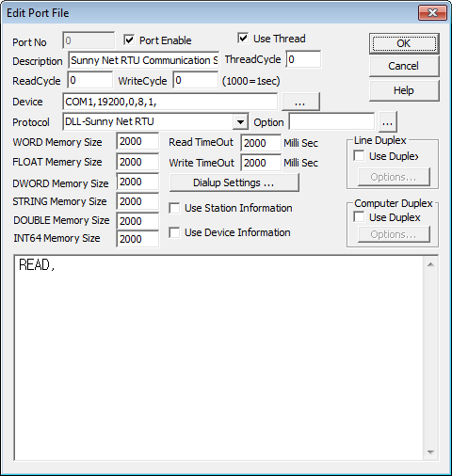Uncheck the Use Thread checkbox
The image size is (452, 476).
click(243, 39)
